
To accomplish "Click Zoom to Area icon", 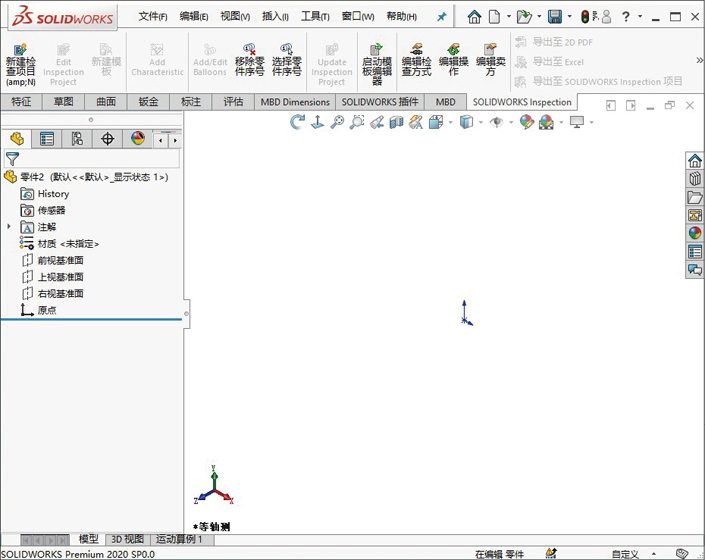I will (x=357, y=122).
